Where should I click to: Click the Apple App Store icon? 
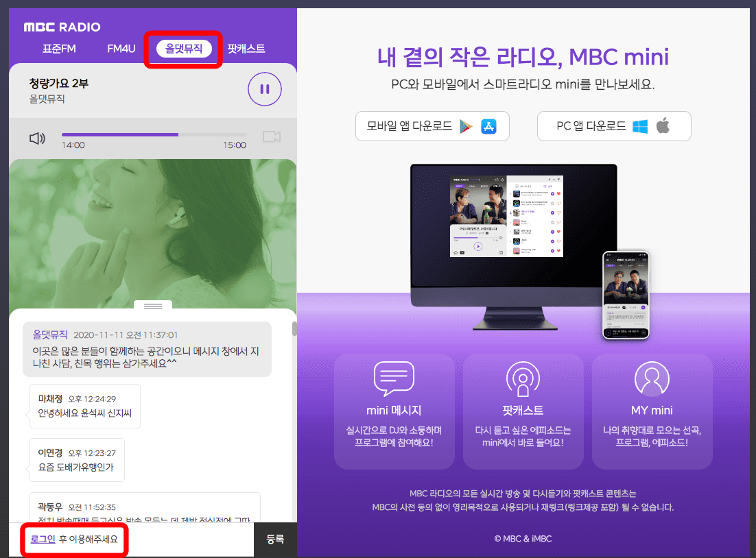point(488,126)
